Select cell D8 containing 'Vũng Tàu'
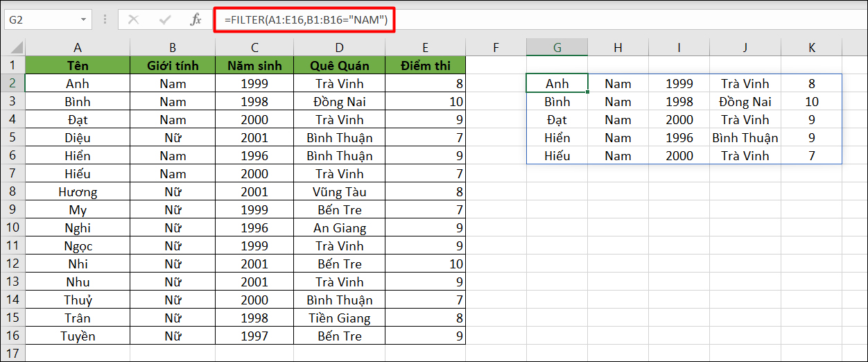 pos(339,191)
